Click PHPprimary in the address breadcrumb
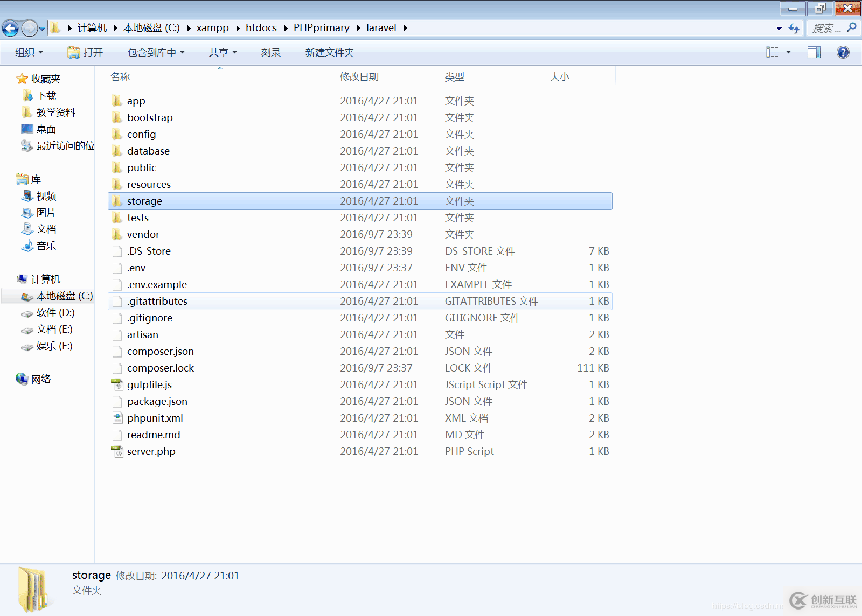The height and width of the screenshot is (616, 862). coord(321,28)
